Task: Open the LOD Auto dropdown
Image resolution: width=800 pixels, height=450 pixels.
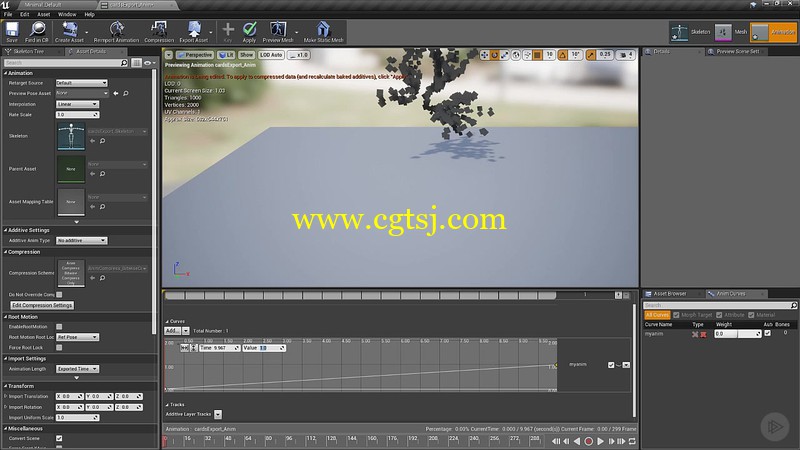Action: tap(271, 55)
